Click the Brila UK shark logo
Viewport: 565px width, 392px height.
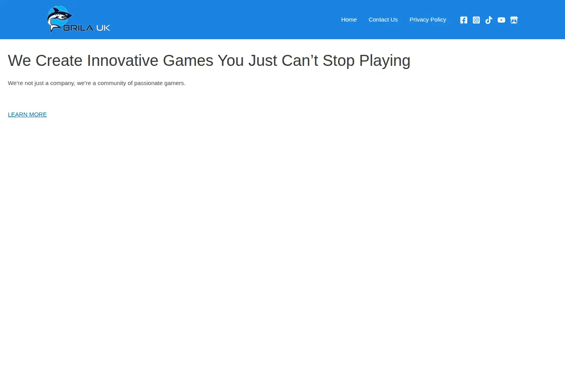[x=78, y=20]
